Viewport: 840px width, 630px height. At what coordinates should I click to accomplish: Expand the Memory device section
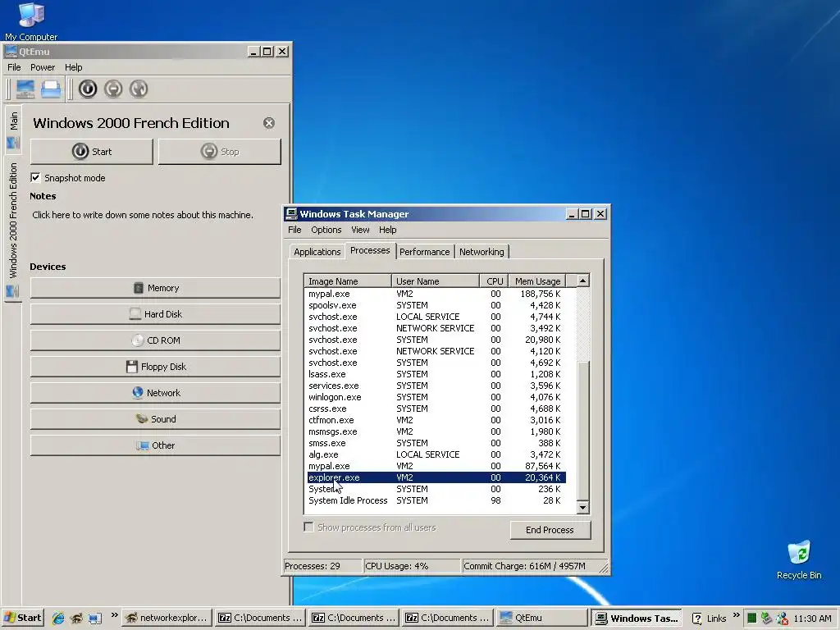click(155, 288)
